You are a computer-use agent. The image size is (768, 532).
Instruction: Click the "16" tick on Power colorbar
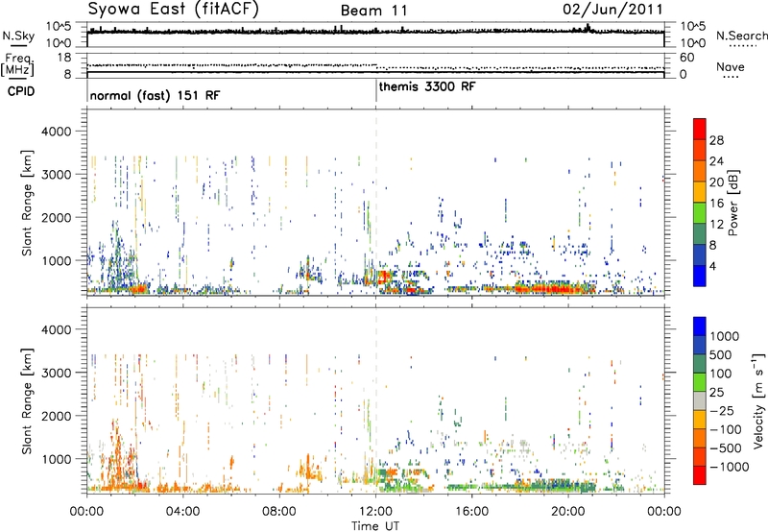point(716,204)
